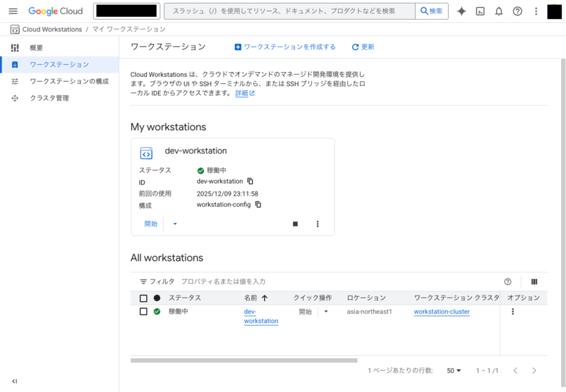
Task: Open ワークステーションの構成 sidebar item
Action: coord(59,81)
